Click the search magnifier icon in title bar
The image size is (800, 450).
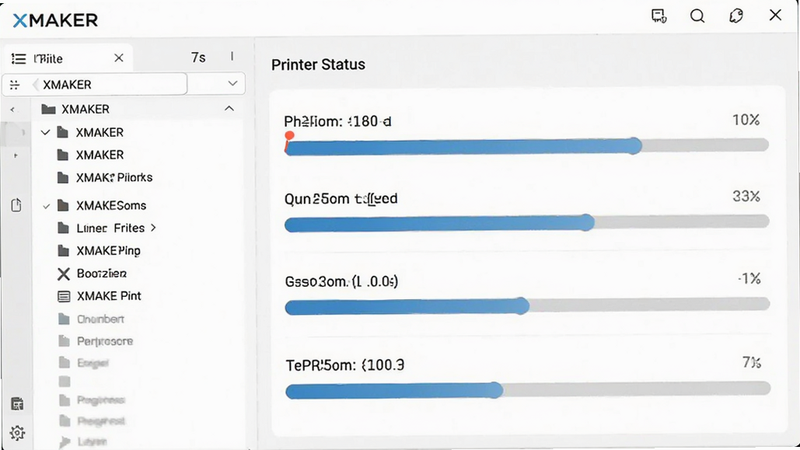pos(697,16)
